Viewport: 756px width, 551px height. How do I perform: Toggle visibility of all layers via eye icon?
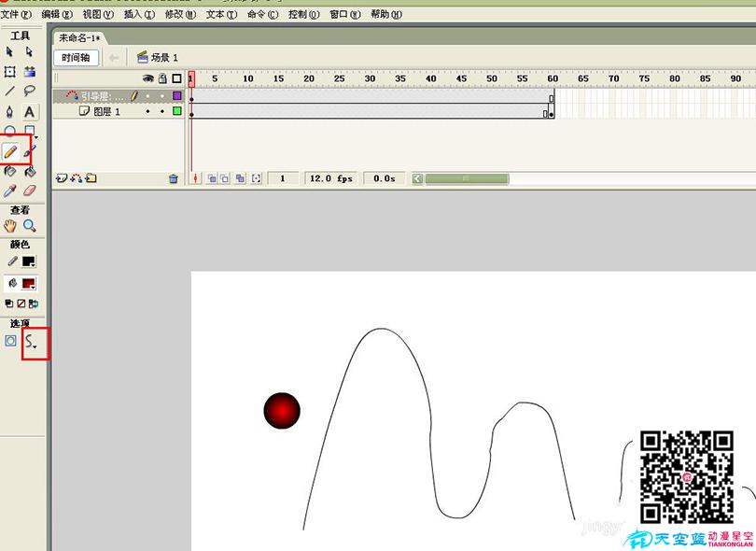click(x=148, y=78)
